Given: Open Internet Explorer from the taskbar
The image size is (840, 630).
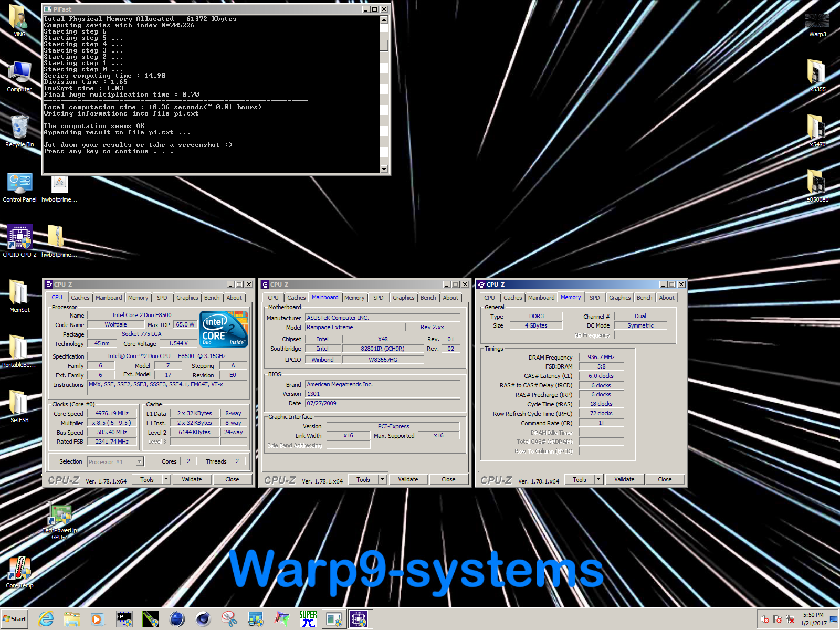Looking at the screenshot, I should (46, 619).
